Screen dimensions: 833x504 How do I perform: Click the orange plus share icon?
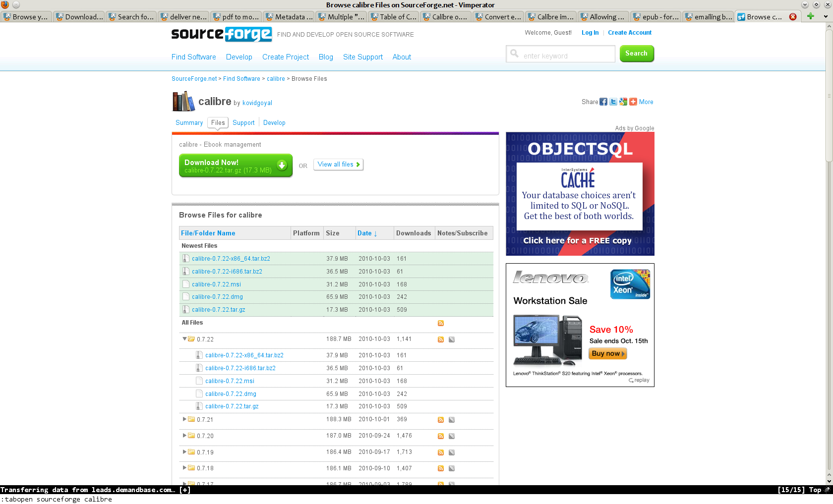(x=633, y=102)
